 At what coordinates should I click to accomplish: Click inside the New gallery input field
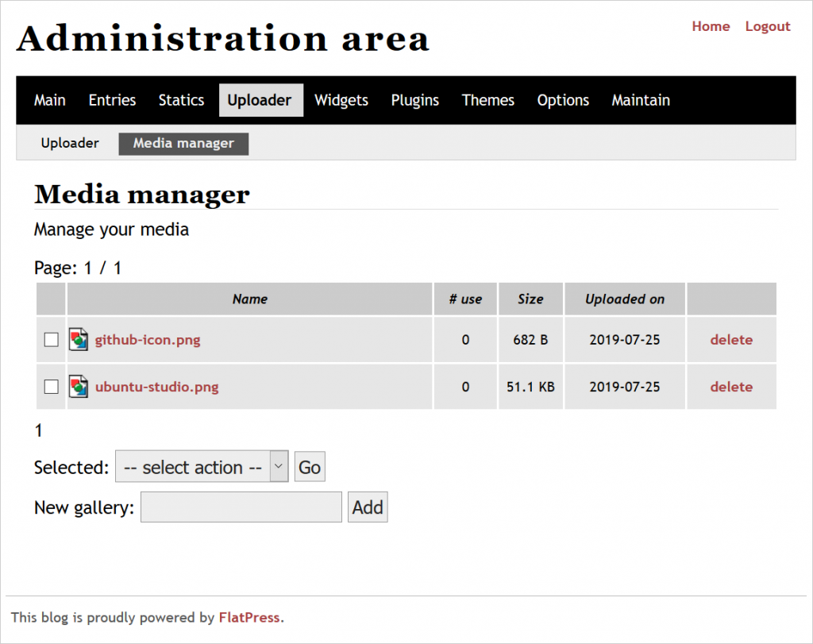click(x=240, y=507)
